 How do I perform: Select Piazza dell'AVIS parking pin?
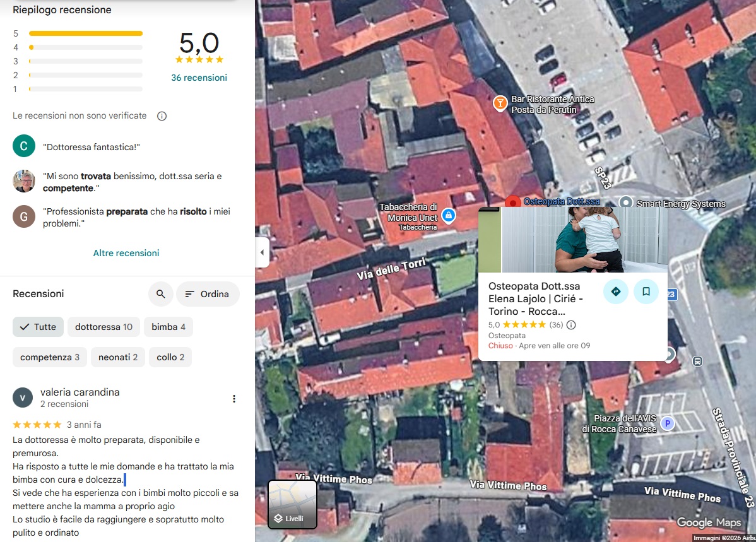(x=667, y=423)
